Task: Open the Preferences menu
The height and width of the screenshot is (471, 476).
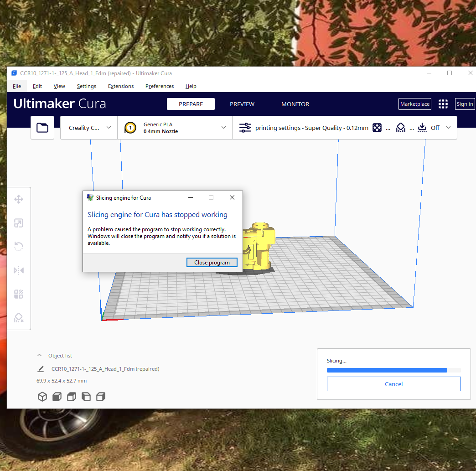Action: (160, 86)
